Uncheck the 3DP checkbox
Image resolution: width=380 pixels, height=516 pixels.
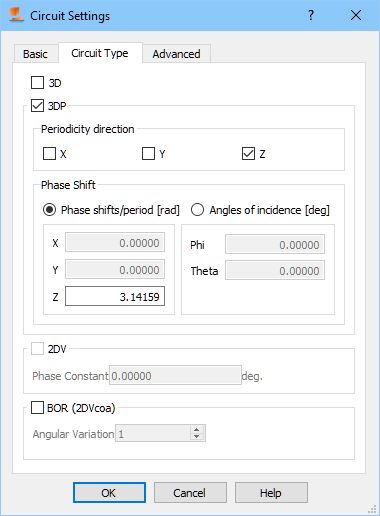click(37, 106)
